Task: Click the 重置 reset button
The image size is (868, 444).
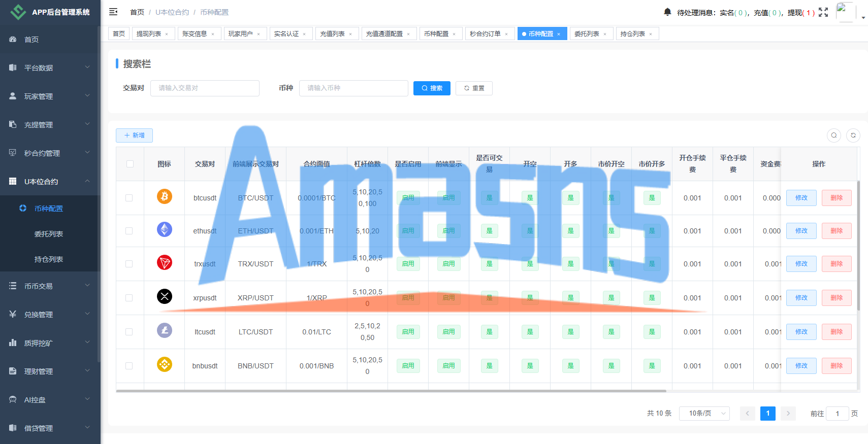Action: pos(474,88)
